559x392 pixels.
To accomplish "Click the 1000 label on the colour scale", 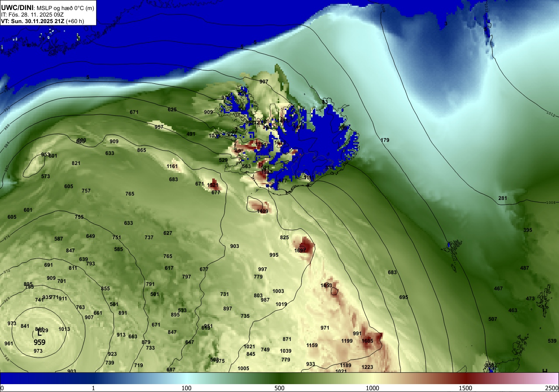I will click(x=372, y=388).
